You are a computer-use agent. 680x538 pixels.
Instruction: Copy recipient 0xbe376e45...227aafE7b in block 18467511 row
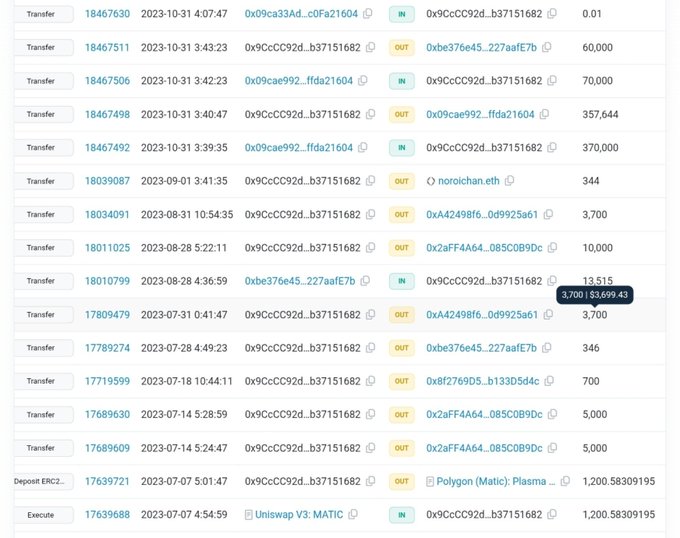pos(546,47)
